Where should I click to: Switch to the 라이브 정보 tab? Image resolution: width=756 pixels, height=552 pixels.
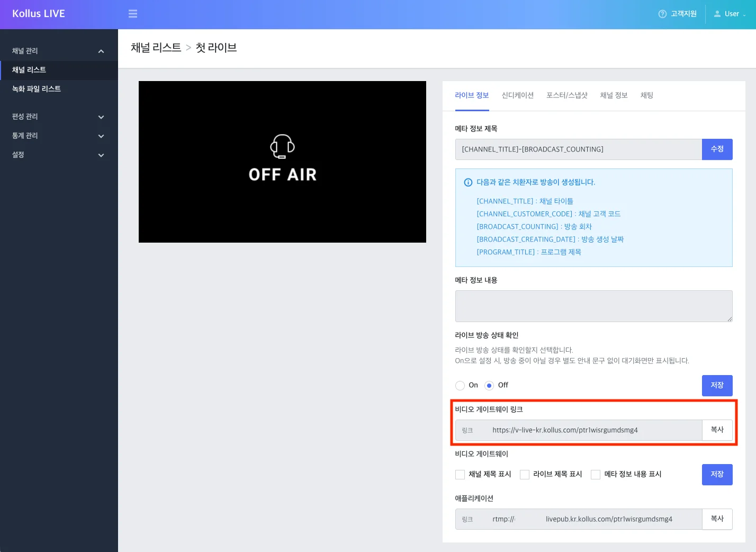point(472,95)
